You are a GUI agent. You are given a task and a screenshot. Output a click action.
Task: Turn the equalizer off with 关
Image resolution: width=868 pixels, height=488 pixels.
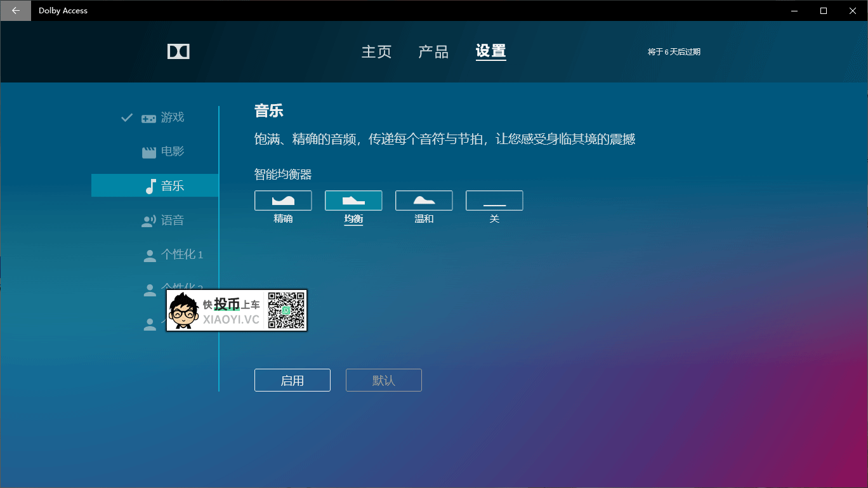pos(494,201)
